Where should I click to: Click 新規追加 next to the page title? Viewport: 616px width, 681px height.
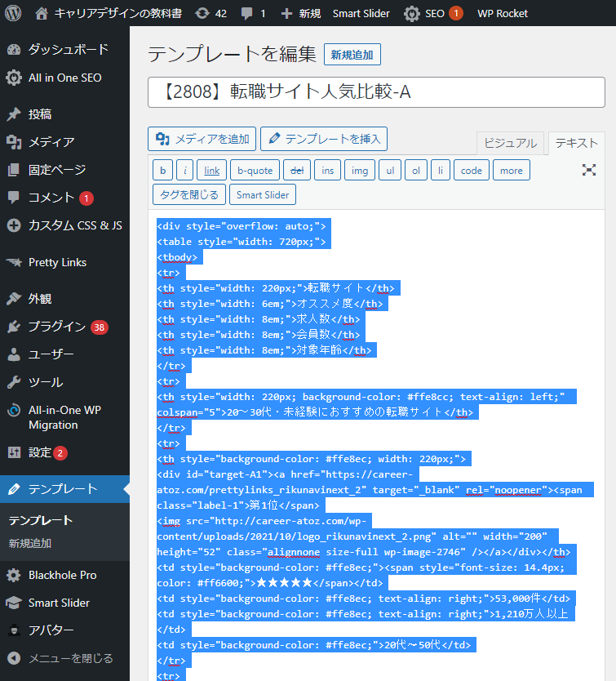(x=352, y=55)
